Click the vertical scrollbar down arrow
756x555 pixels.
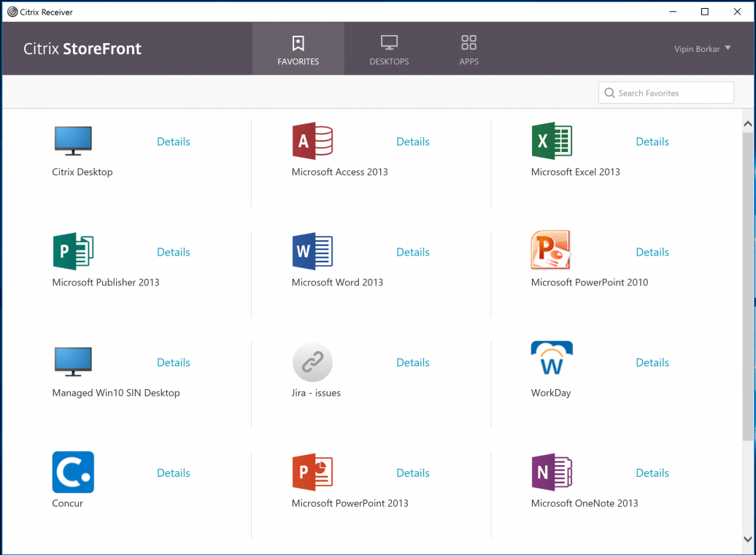pyautogui.click(x=748, y=539)
